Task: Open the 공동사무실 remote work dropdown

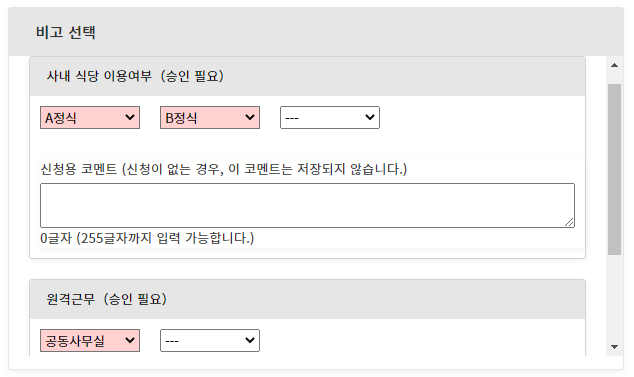Action: click(90, 341)
